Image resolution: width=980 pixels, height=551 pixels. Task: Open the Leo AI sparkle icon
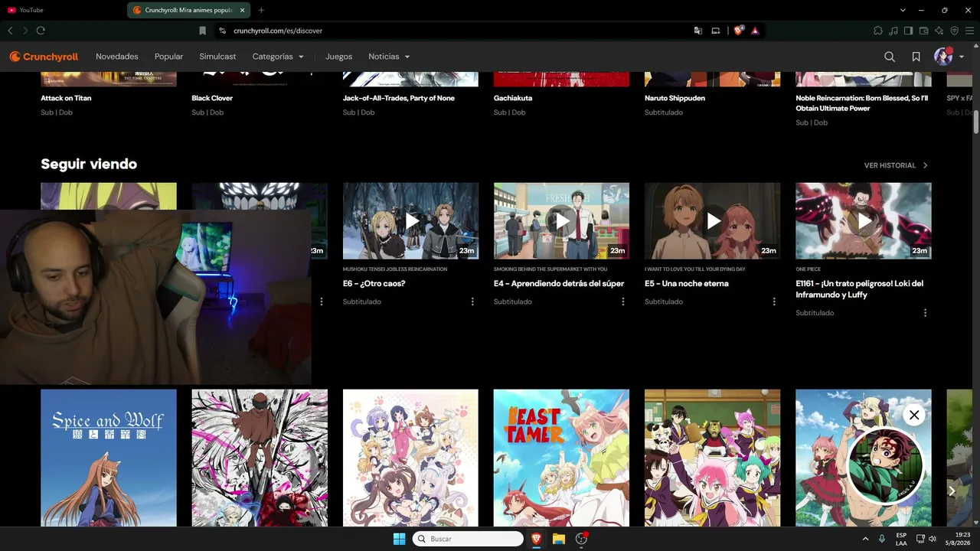pos(939,31)
